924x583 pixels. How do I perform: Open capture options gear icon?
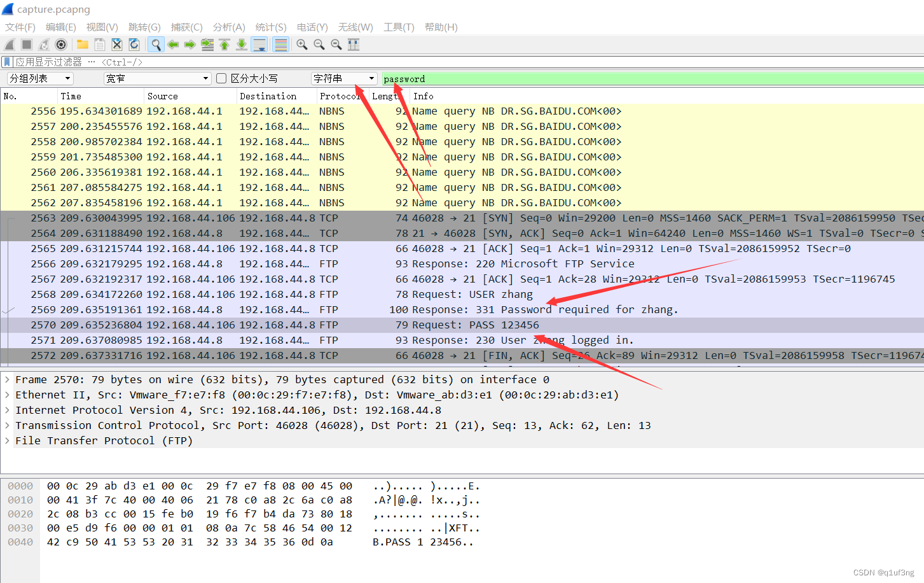point(61,45)
